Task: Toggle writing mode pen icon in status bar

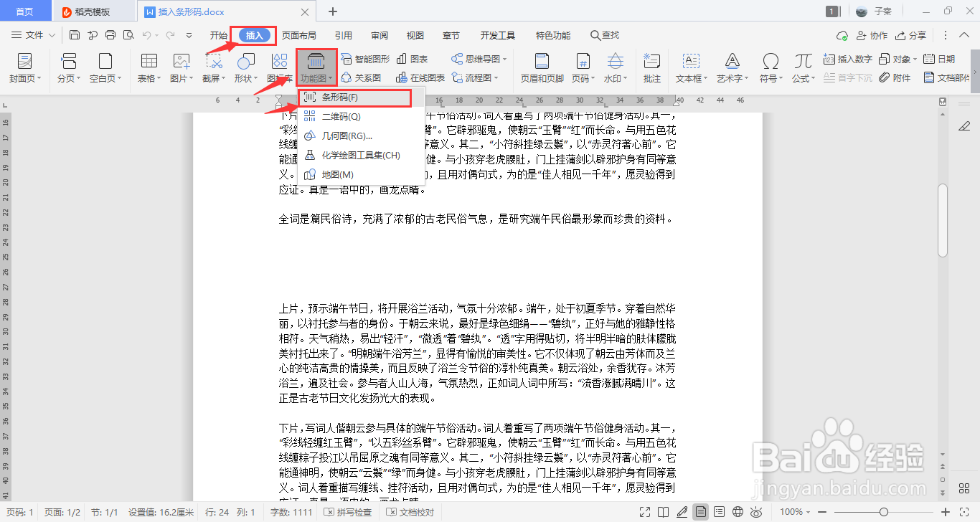Action: click(x=682, y=512)
